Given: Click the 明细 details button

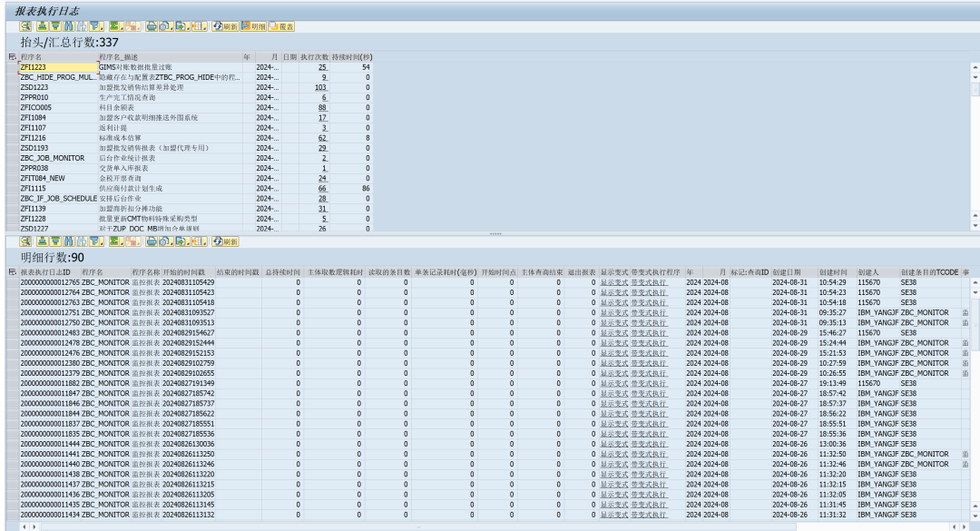Looking at the screenshot, I should [253, 26].
